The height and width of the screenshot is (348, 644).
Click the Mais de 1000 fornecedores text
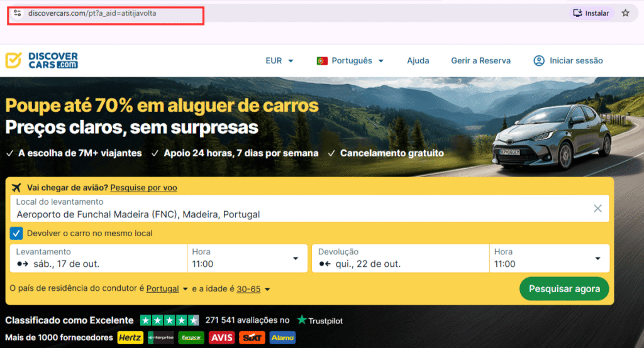click(x=59, y=337)
